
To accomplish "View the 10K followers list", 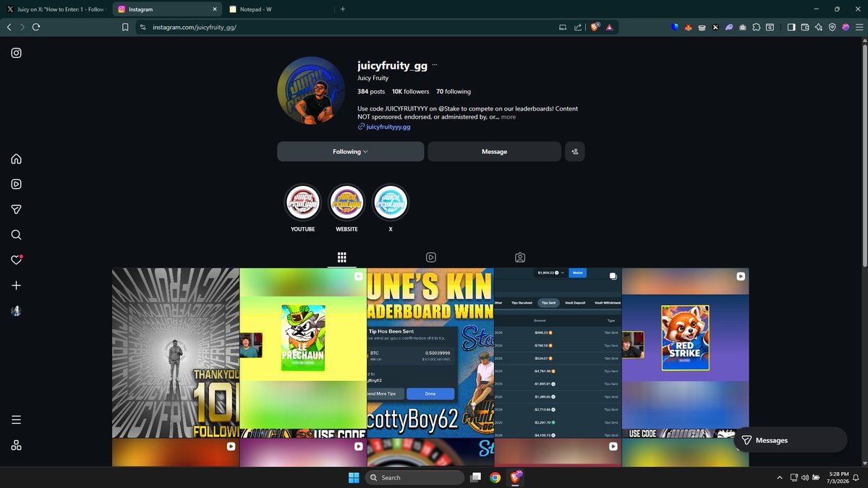I will click(x=410, y=92).
